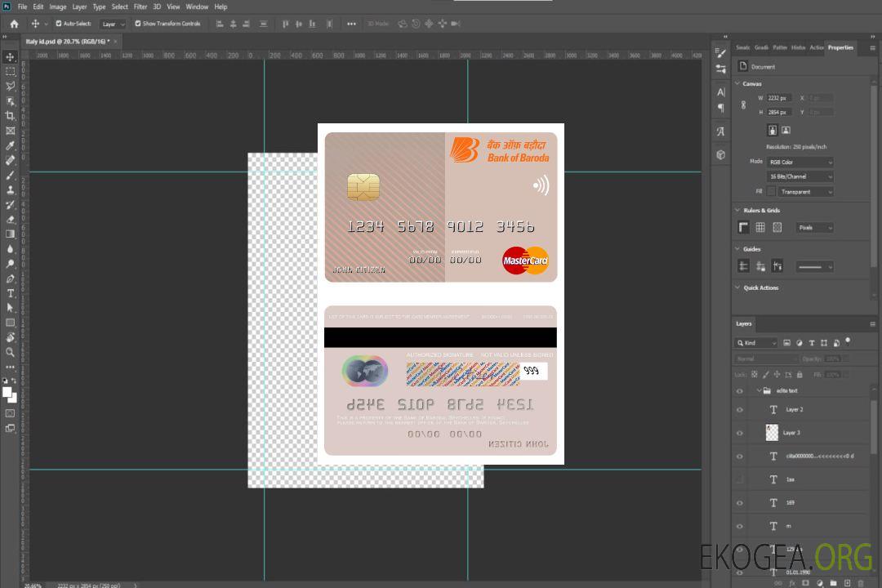This screenshot has width=882, height=588.
Task: Select the Gradient tool
Action: pyautogui.click(x=10, y=234)
